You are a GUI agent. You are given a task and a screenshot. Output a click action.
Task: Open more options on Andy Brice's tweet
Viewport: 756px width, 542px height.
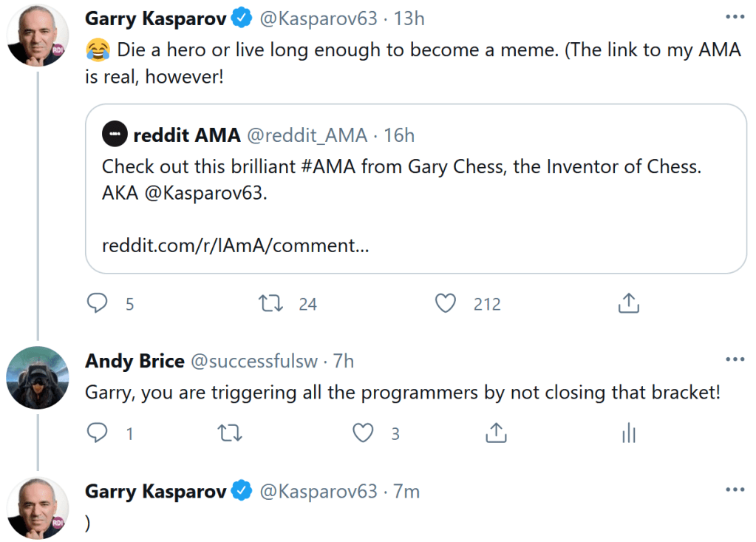pyautogui.click(x=735, y=360)
